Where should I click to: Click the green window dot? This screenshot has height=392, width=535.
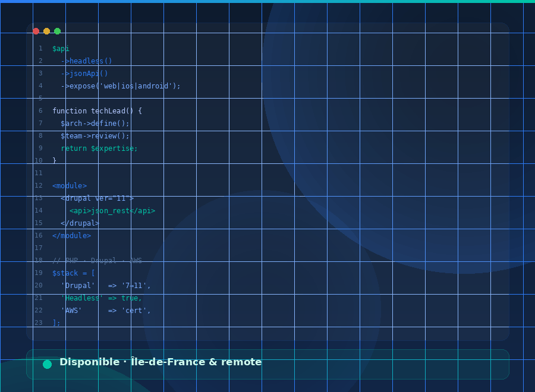pos(58,31)
